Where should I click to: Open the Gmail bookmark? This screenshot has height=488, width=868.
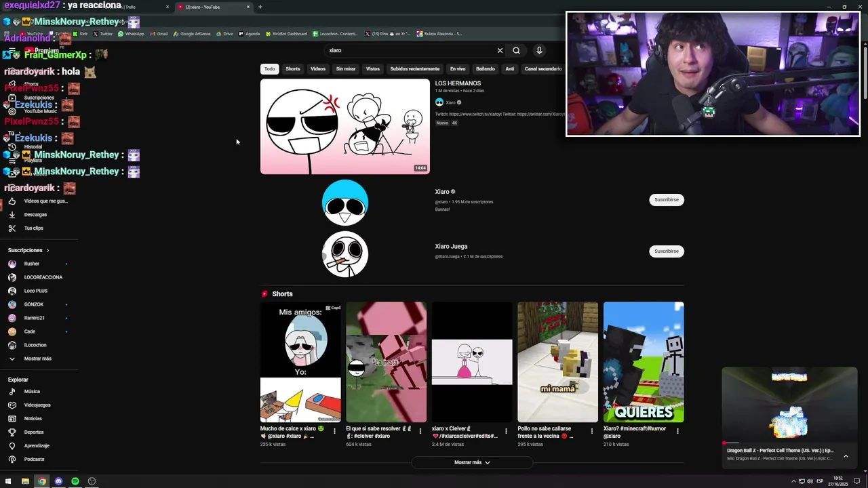click(x=159, y=34)
